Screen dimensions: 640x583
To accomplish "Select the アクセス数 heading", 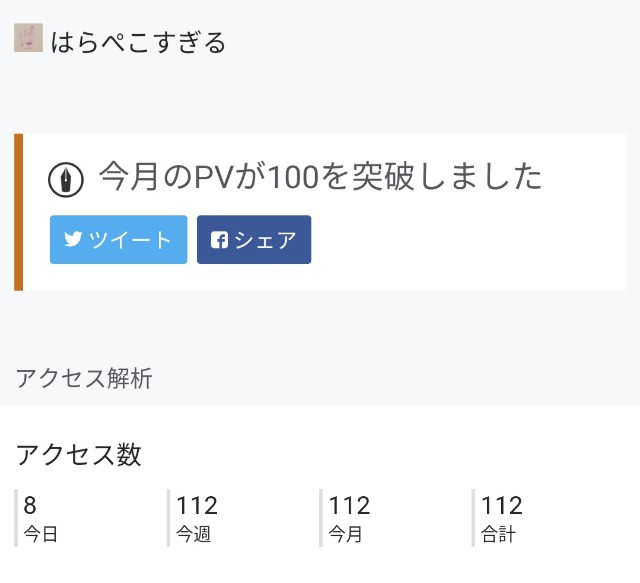I will [79, 454].
